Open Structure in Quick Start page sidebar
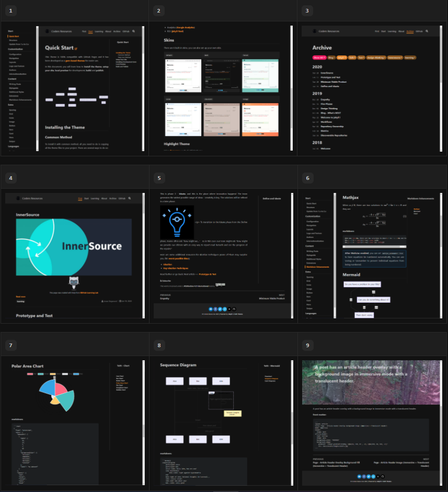 point(13,40)
